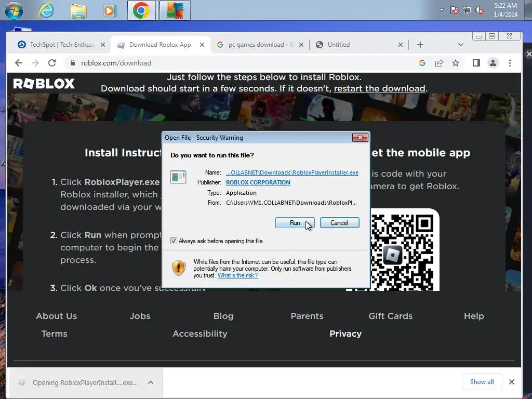Bookmark this page with star icon
The height and width of the screenshot is (399, 532).
[455, 63]
